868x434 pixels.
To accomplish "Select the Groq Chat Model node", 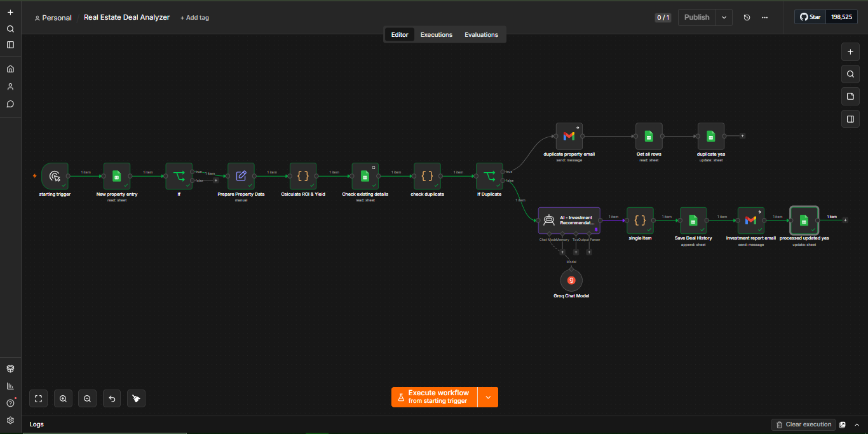I will click(571, 280).
